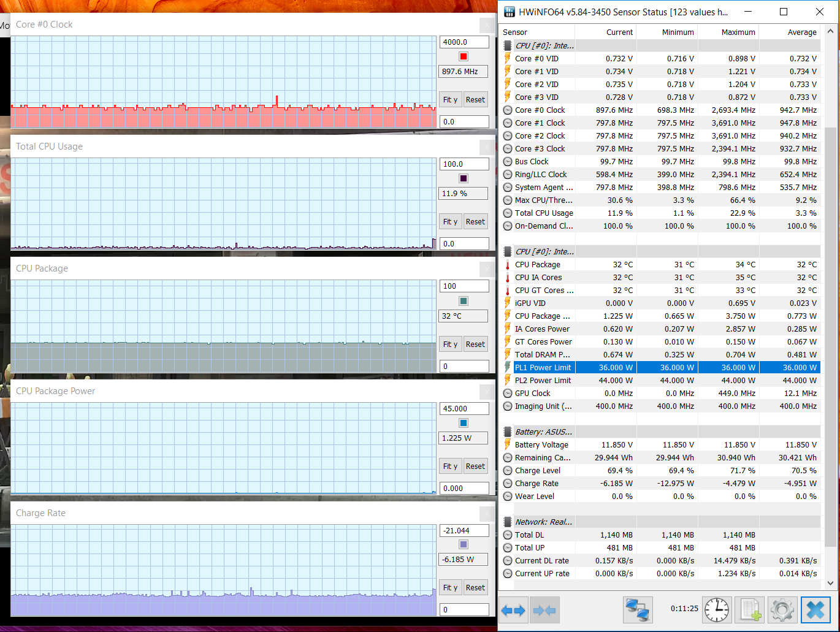Click the Current column header
The height and width of the screenshot is (632, 840).
(x=606, y=32)
